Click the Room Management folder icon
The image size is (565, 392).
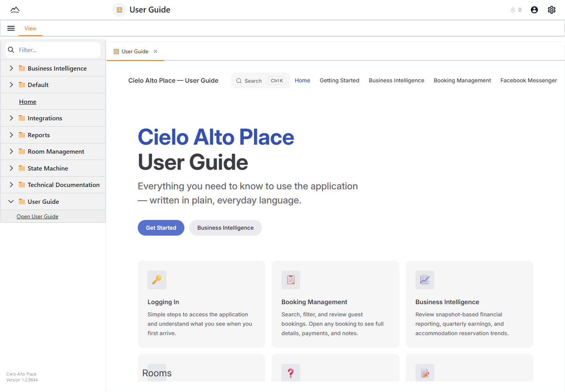(x=22, y=151)
